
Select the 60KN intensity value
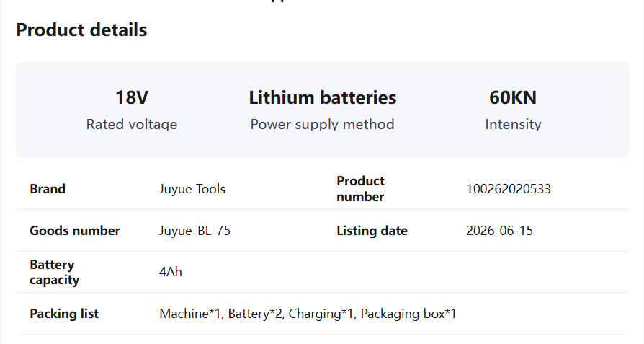pyautogui.click(x=513, y=98)
